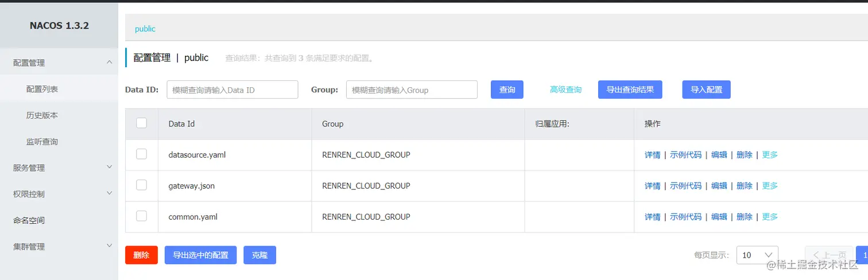The image size is (868, 280).
Task: Focus the Group search field
Action: tap(412, 90)
